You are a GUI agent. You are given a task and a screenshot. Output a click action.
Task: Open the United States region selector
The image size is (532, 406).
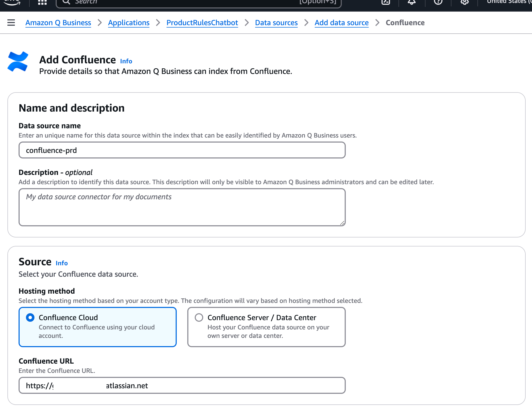[x=509, y=2]
